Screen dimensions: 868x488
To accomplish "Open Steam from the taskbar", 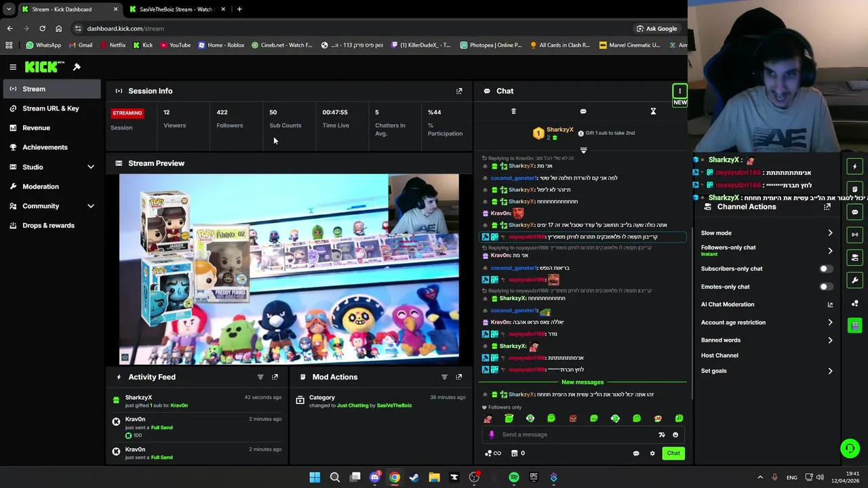I will 414,478.
